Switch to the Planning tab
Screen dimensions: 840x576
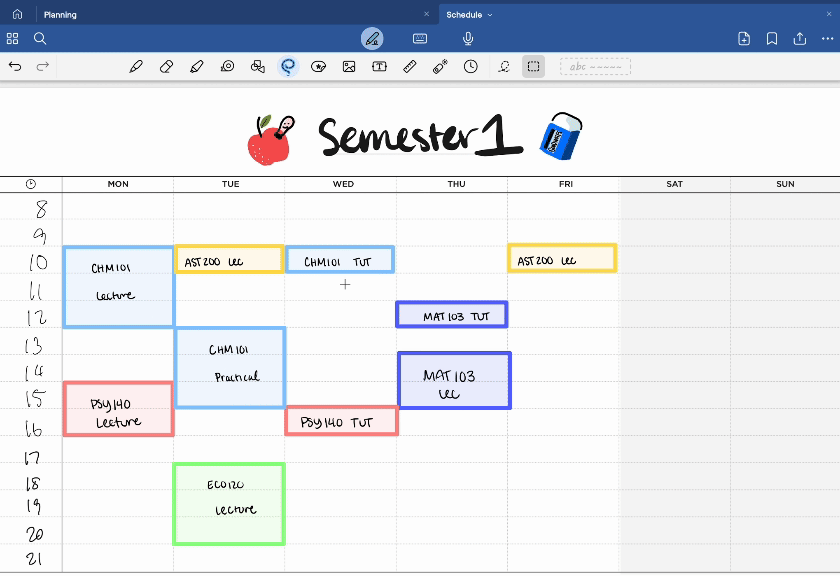[60, 15]
